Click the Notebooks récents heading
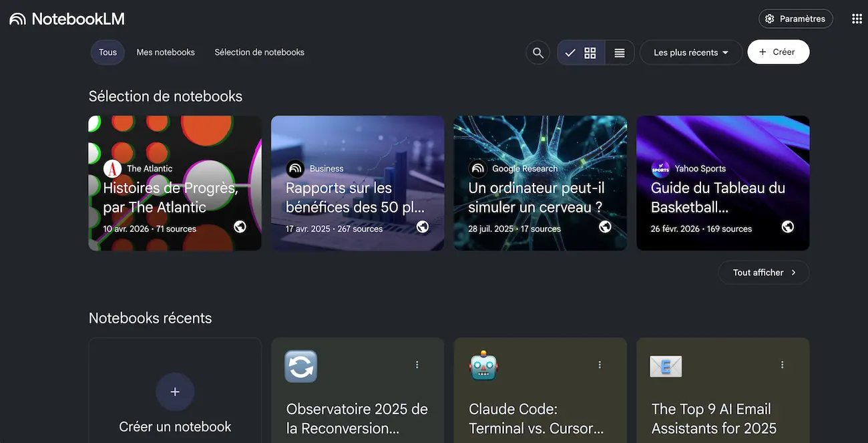The height and width of the screenshot is (443, 868). (x=150, y=318)
